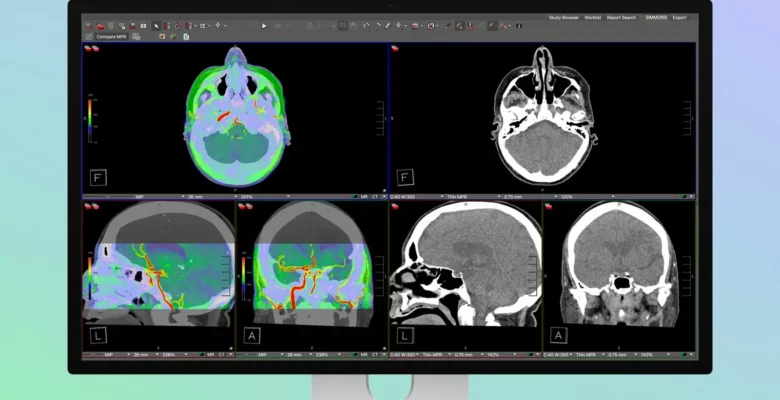780x400 pixels.
Task: Click the L orientation marker on the fused sagittal view
Action: tap(99, 335)
